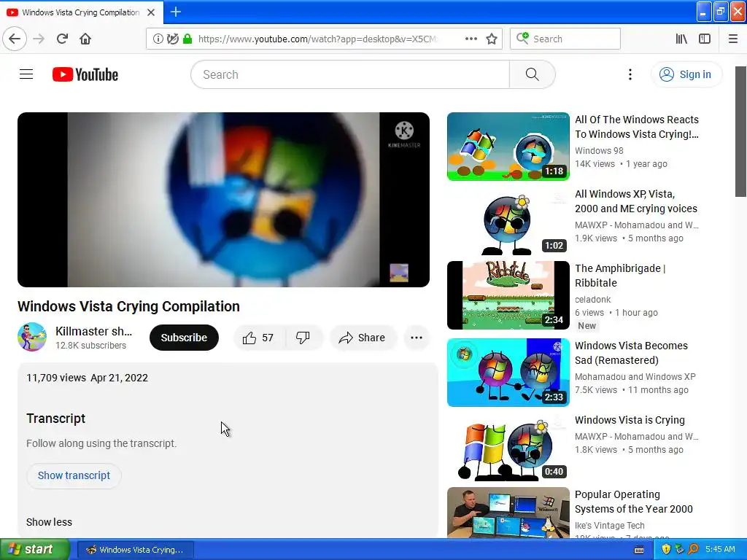Open Windows Vista is Crying thumbnail
Image resolution: width=747 pixels, height=560 pixels.
click(508, 447)
